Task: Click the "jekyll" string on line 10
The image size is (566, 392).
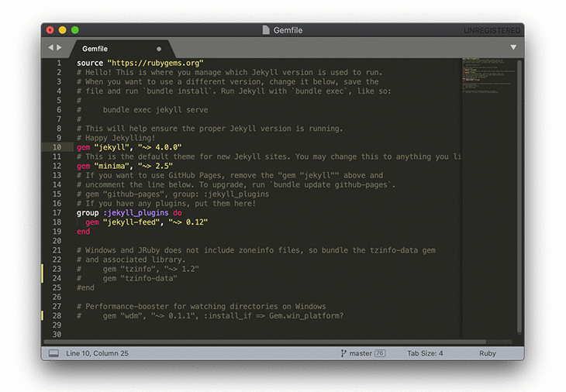Action: 112,147
